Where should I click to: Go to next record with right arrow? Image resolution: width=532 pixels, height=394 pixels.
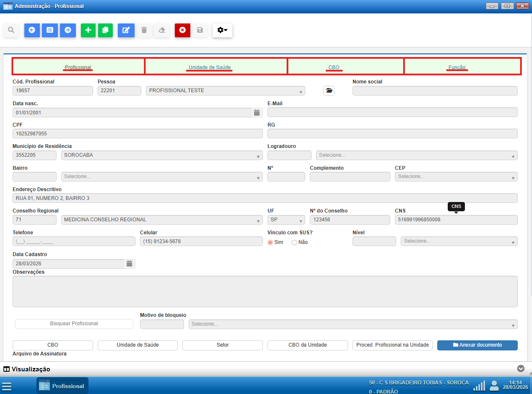tap(68, 30)
